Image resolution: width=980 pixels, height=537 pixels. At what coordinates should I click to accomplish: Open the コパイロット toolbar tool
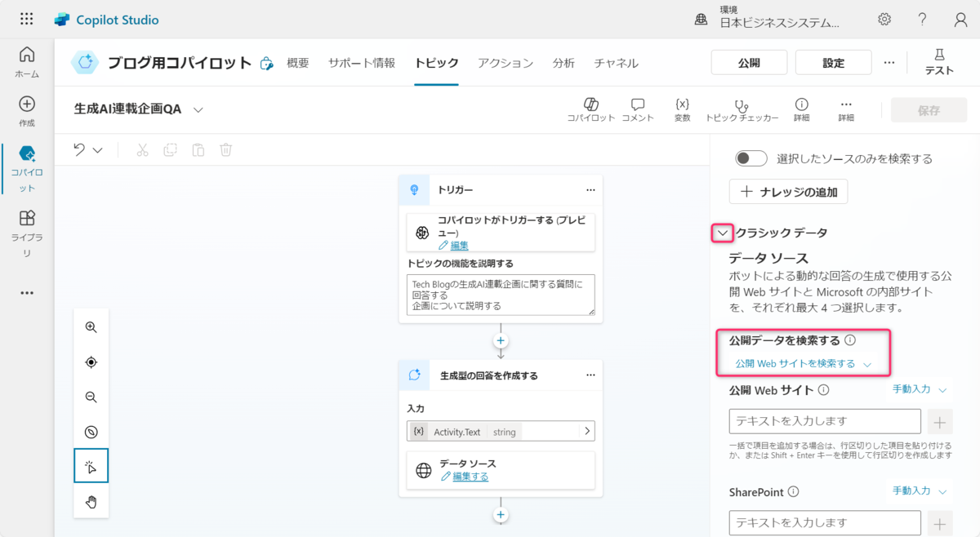point(591,110)
